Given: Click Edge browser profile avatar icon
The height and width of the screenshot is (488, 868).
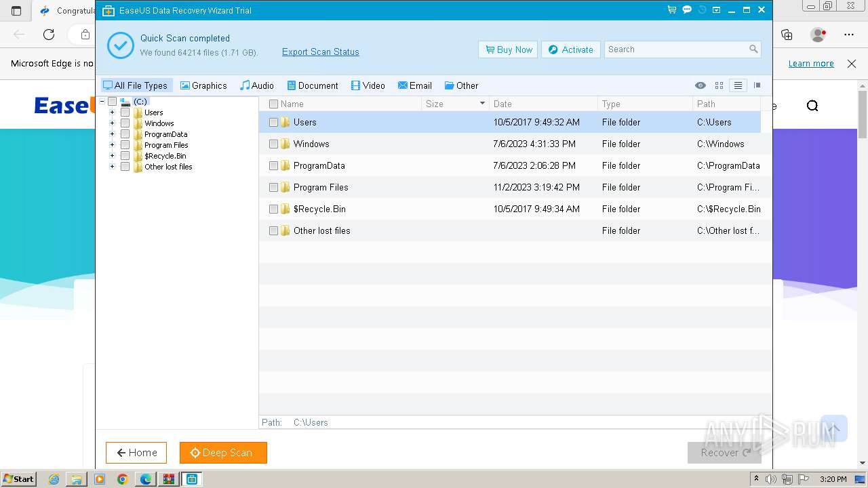Looking at the screenshot, I should (818, 35).
